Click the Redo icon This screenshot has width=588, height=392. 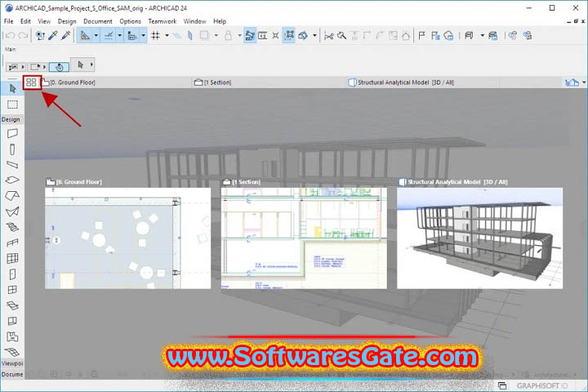(23, 36)
